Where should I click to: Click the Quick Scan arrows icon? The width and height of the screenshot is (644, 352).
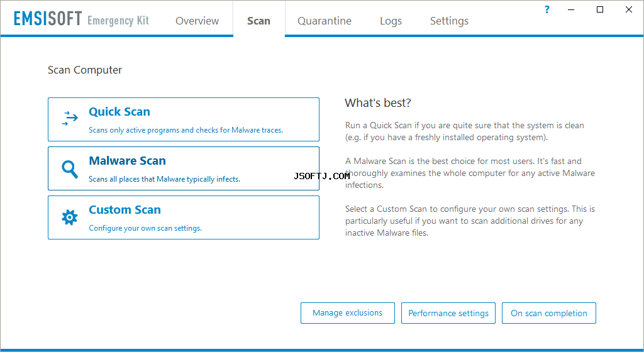tap(70, 118)
